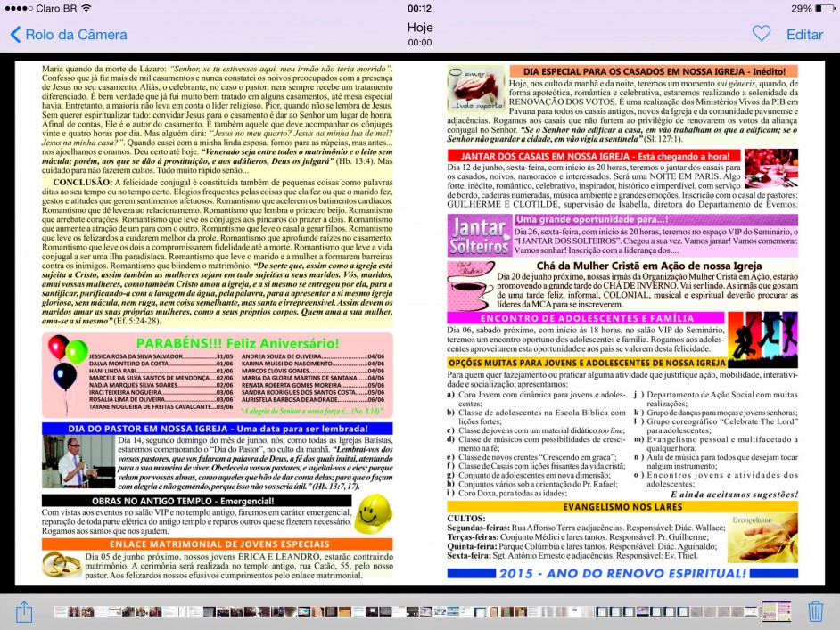Tap the 2015 Ano do Renovo Espiritual banner

point(622,573)
